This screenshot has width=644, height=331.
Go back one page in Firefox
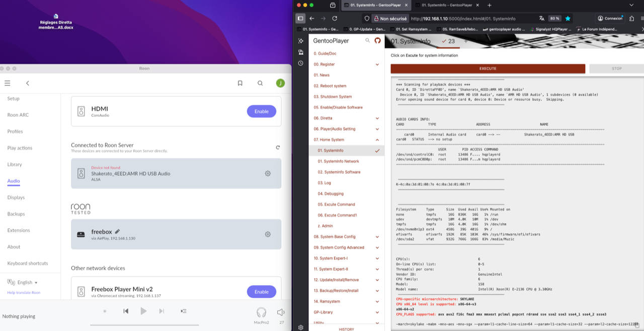click(312, 18)
